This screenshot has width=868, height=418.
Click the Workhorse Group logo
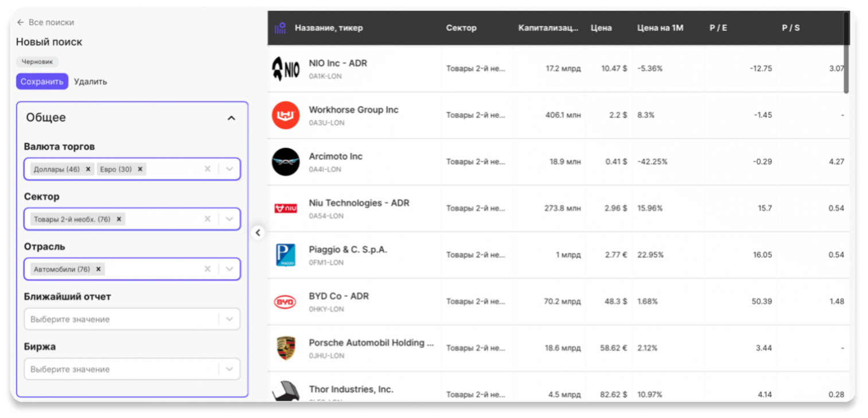[x=286, y=115]
